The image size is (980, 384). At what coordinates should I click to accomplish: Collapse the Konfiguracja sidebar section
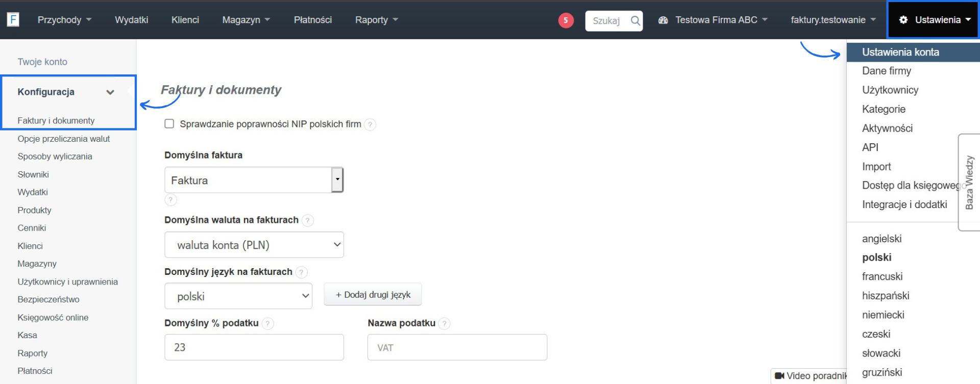[x=110, y=92]
